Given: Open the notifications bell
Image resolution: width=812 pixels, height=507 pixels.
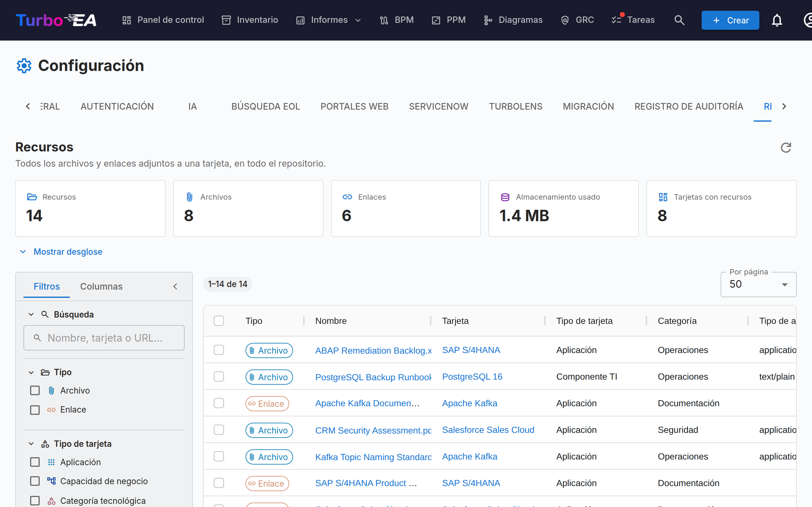Looking at the screenshot, I should point(777,20).
